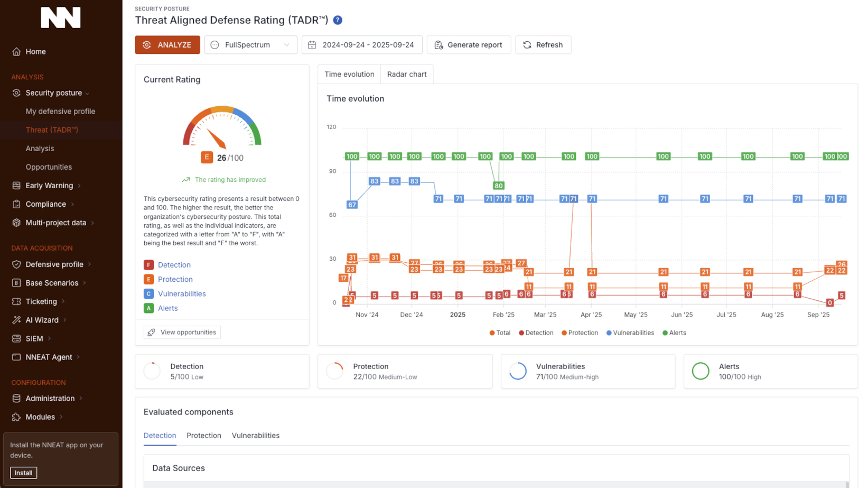Toggle the Total series in chart legend
The width and height of the screenshot is (868, 488).
(500, 333)
